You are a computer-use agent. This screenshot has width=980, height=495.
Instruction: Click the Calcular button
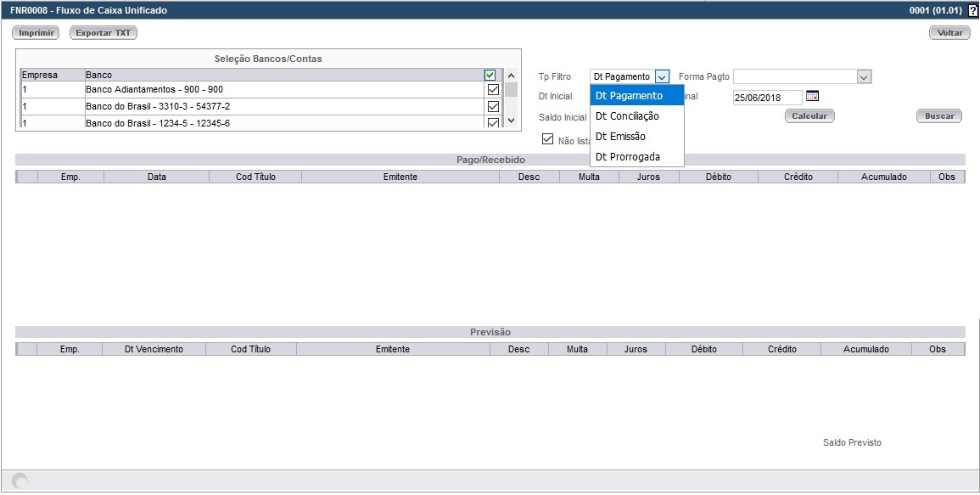tap(809, 115)
